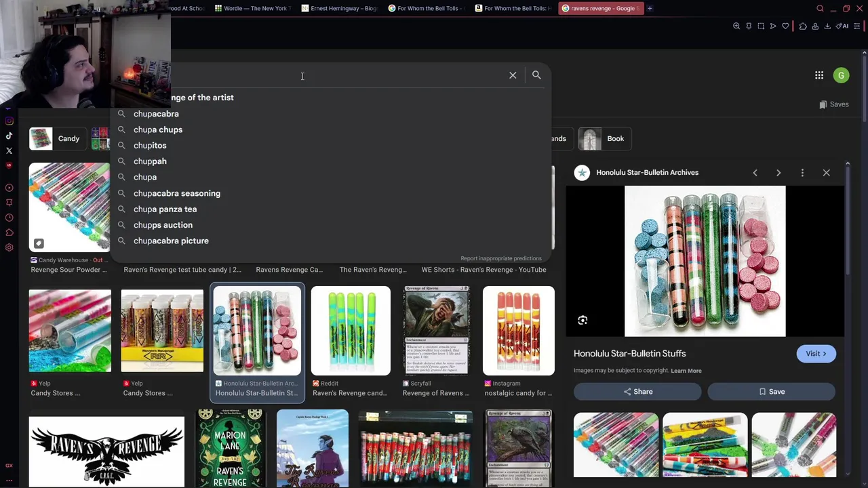Click the zoom magnifier icon in address bar
The height and width of the screenshot is (488, 868).
tap(736, 26)
